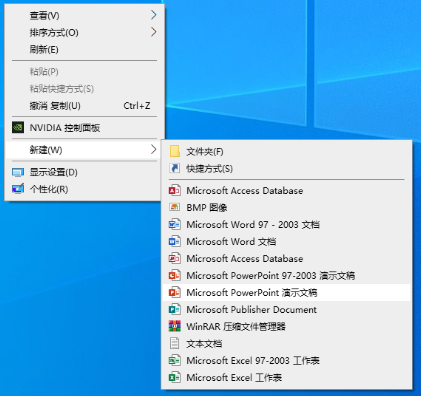Click the icon next to Microsoft Excel 工作表
The height and width of the screenshot is (396, 421).
point(175,377)
